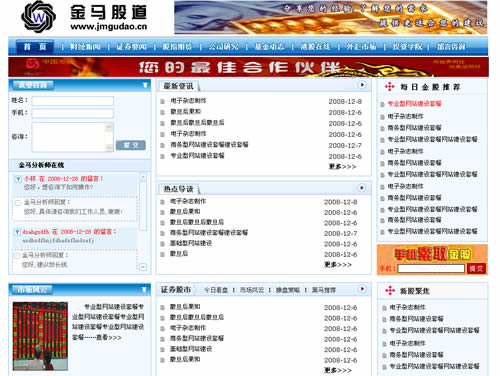The width and height of the screenshot is (500, 376).
Task: Select the 热点导读 panel tab
Action: [x=178, y=189]
